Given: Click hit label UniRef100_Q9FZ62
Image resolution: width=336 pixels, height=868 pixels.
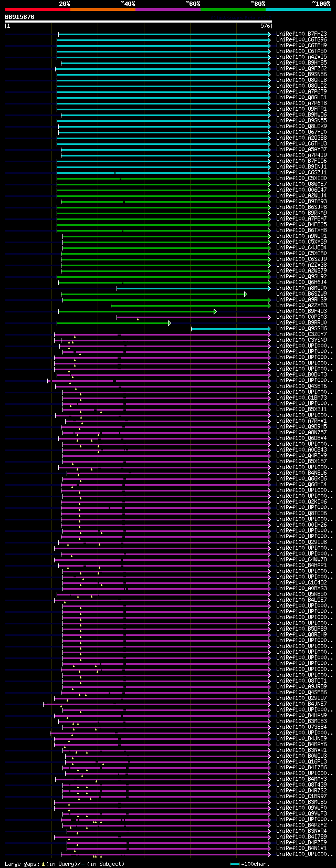Looking at the screenshot, I should coord(301,68).
